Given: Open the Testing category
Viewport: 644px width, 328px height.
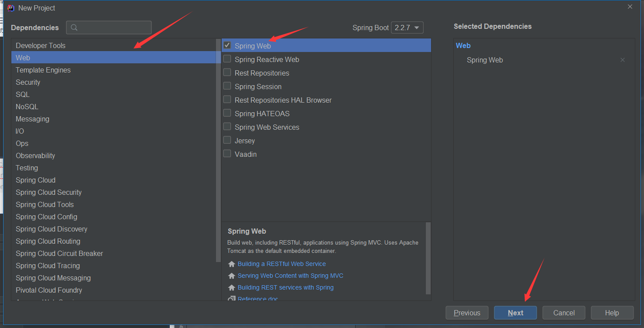Looking at the screenshot, I should click(x=113, y=168).
